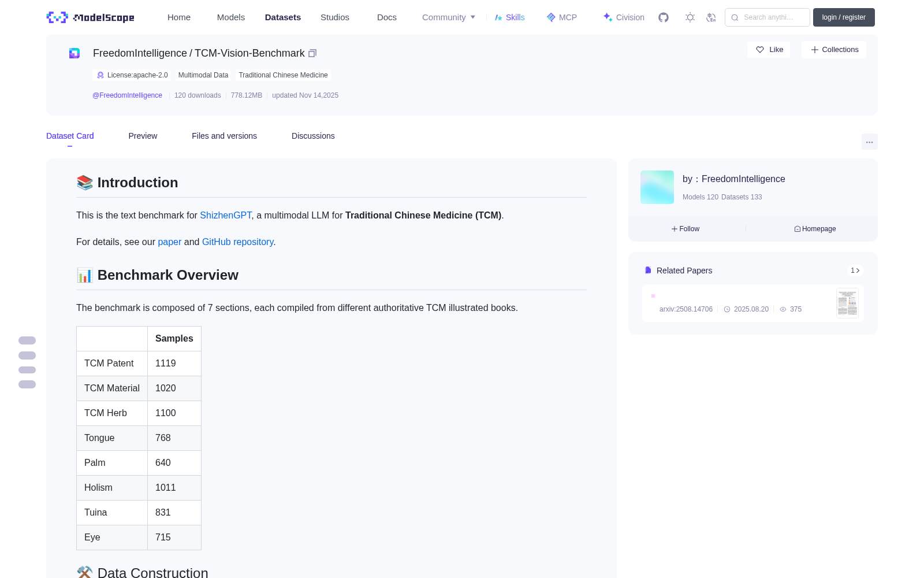Open the ShizhenGPT link

226,215
